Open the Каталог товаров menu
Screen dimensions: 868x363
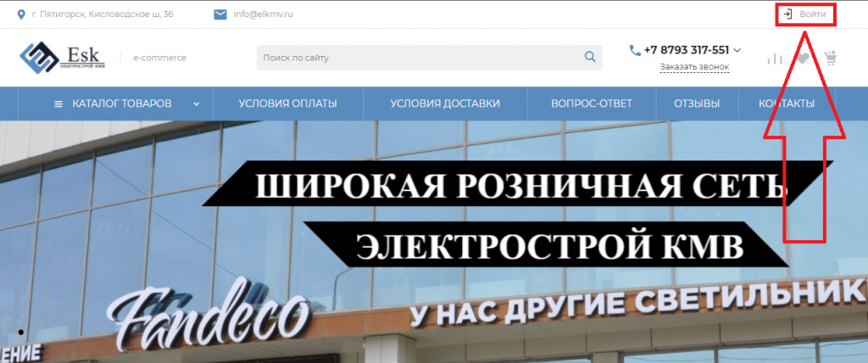point(115,103)
